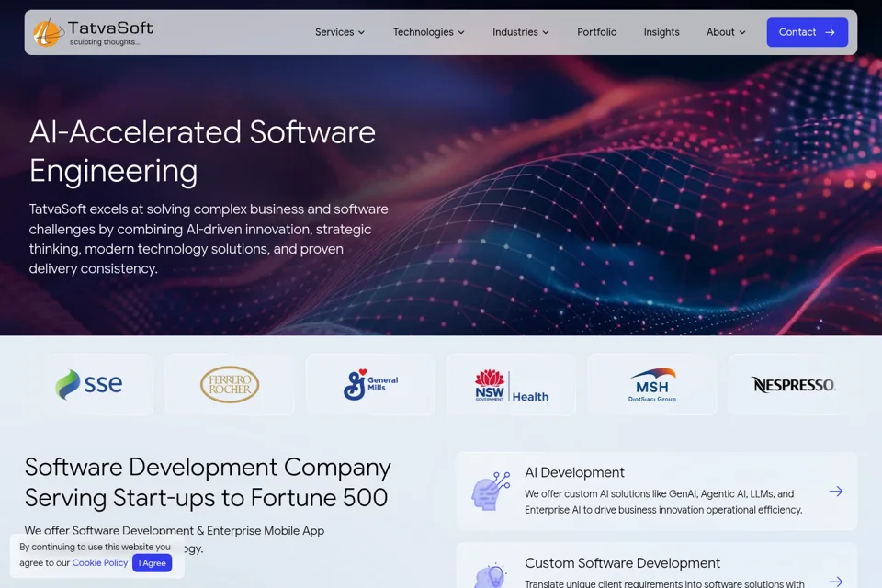The image size is (882, 588).
Task: Click the Software Development Company heading
Action: point(208,482)
